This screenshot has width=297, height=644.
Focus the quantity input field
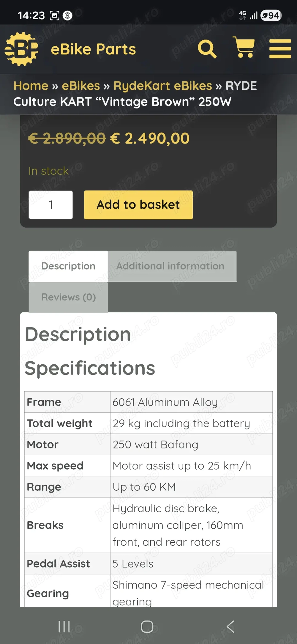tap(51, 205)
